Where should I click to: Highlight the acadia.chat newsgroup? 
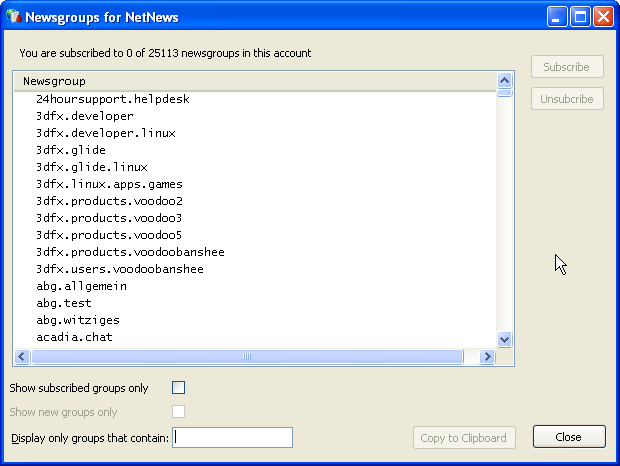pos(74,337)
